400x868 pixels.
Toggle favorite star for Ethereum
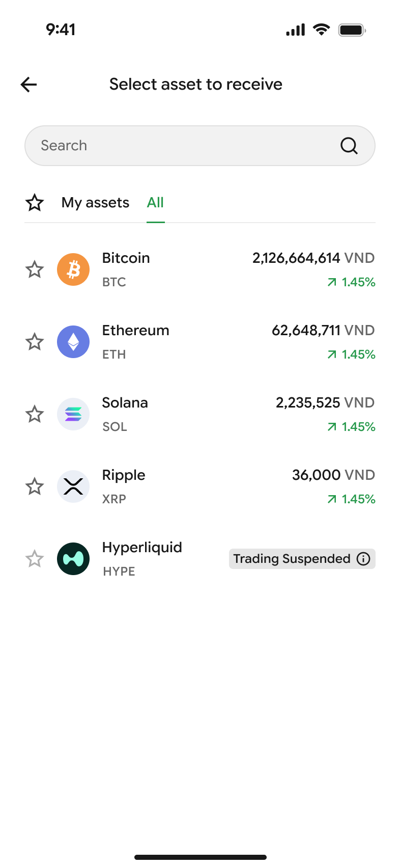[x=35, y=342]
